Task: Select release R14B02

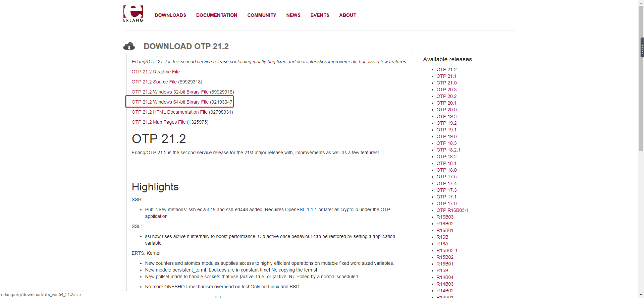Action: click(x=445, y=291)
